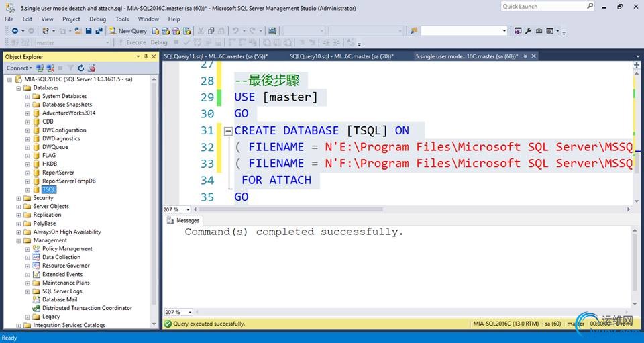
Task: Click the Undo arrow icon
Action: pyautogui.click(x=235, y=31)
